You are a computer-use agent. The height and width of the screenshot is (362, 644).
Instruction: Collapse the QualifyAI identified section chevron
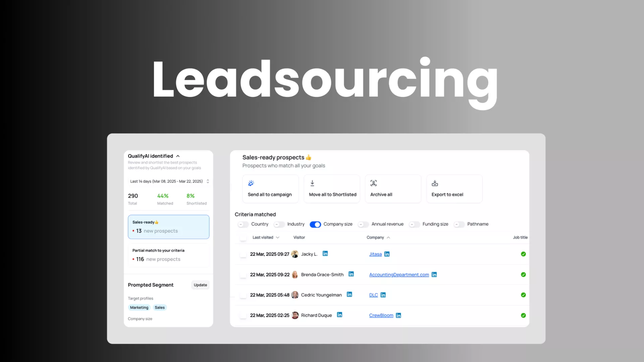(178, 156)
